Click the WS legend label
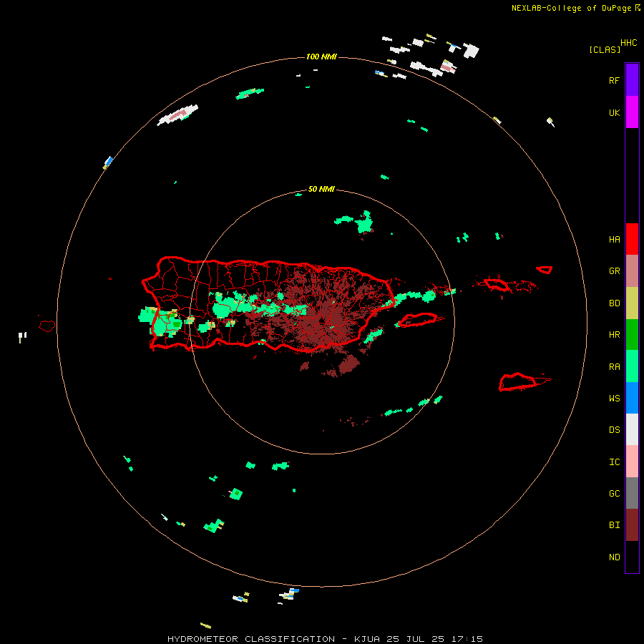 [614, 399]
